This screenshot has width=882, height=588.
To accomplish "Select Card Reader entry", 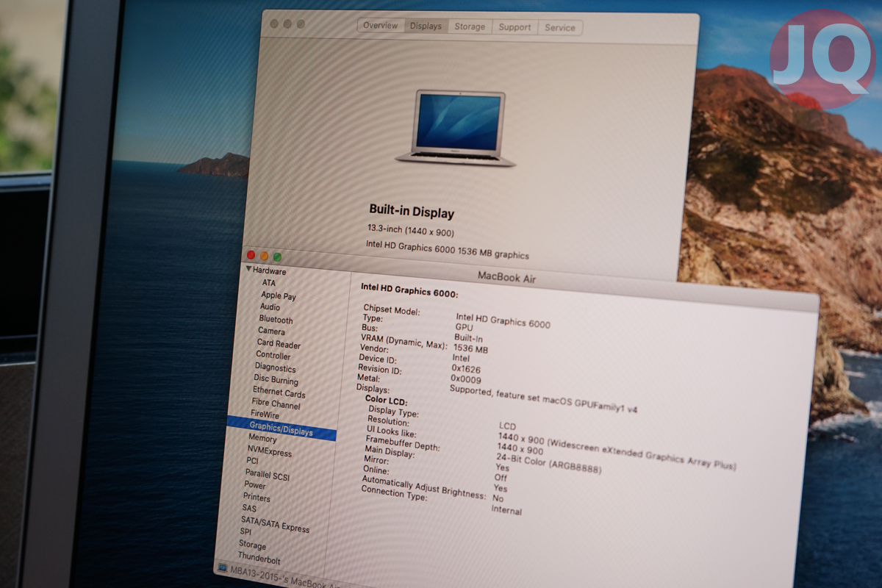I will pos(279,344).
